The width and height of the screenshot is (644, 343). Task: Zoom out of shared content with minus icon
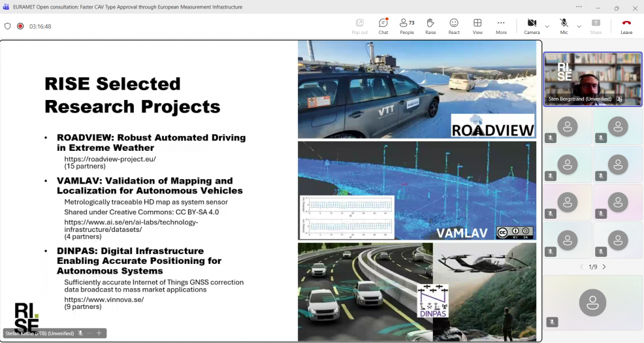pyautogui.click(x=89, y=333)
